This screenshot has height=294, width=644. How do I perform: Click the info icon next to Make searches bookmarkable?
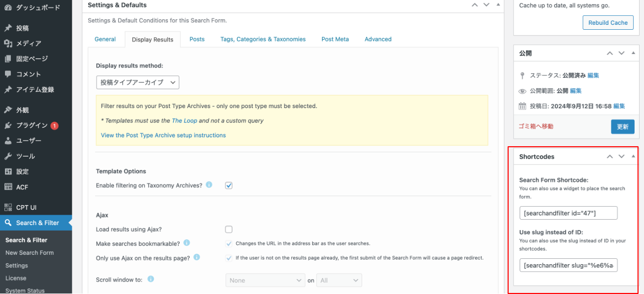point(187,243)
